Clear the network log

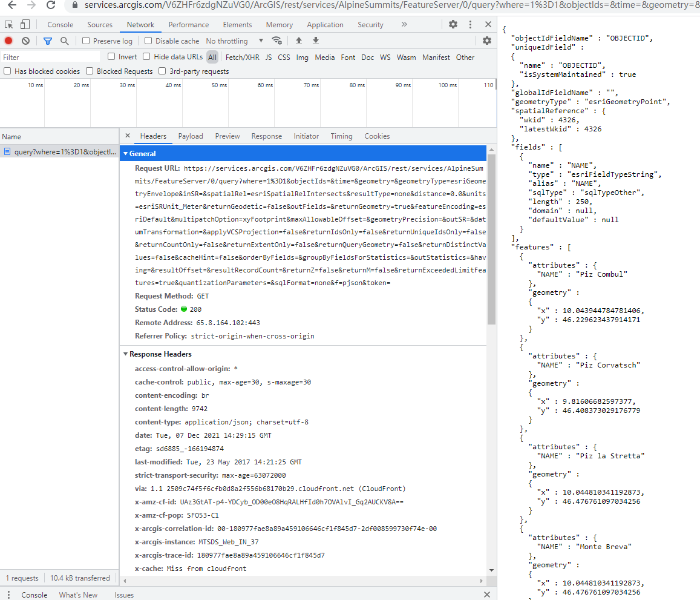click(x=24, y=41)
